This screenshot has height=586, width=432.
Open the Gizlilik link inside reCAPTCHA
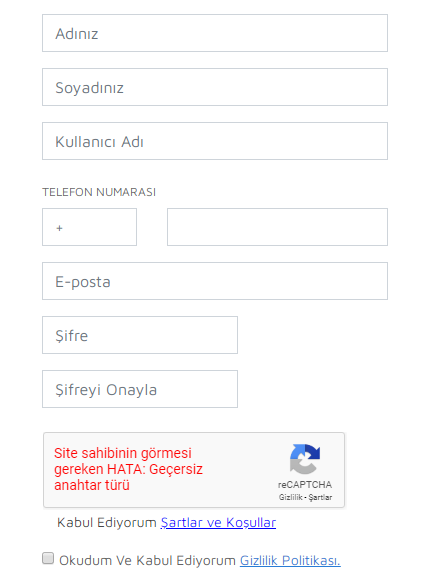point(290,497)
